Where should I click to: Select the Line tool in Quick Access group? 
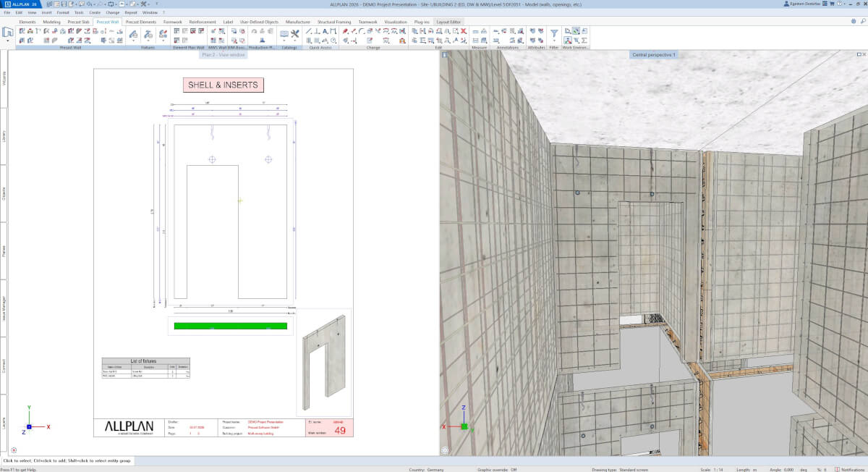coord(309,31)
